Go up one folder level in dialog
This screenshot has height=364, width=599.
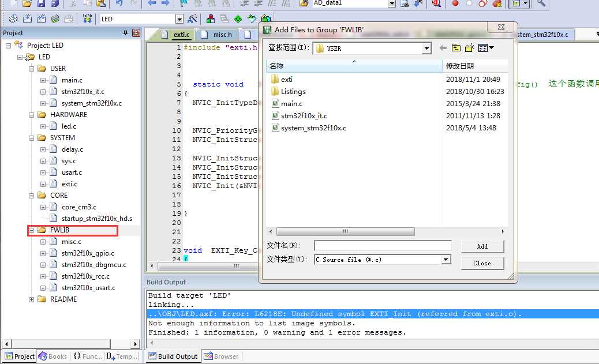456,48
